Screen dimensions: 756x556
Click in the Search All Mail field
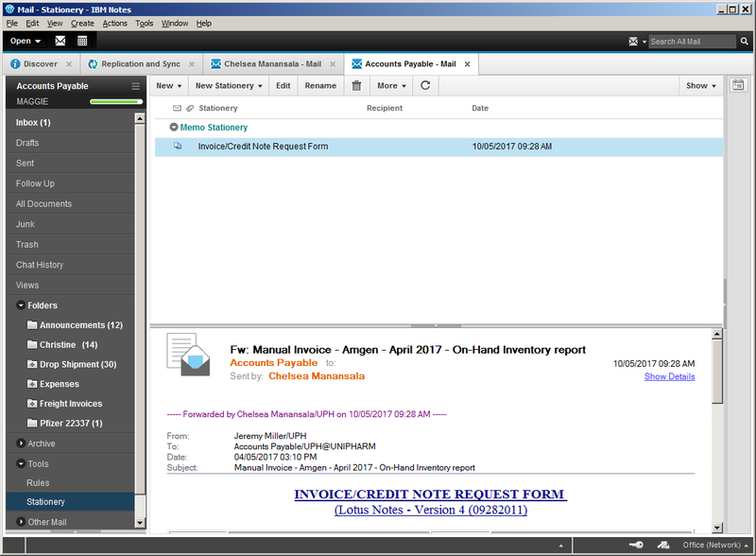693,42
